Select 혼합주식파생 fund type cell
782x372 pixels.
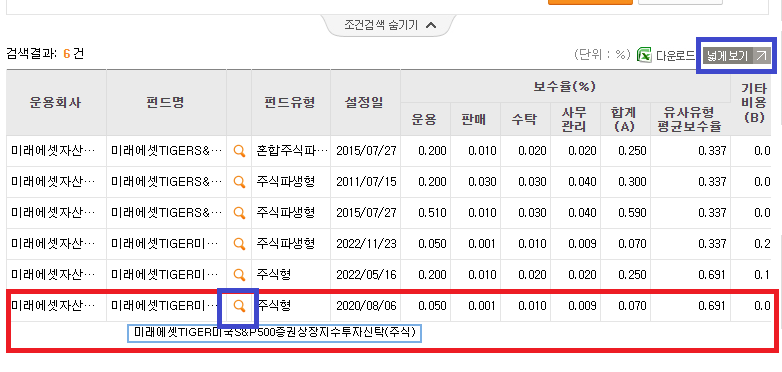click(292, 151)
